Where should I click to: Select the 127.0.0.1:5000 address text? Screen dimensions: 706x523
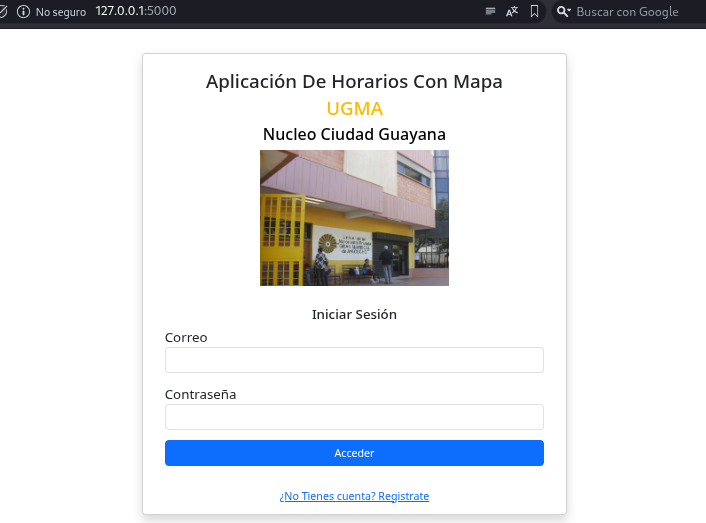point(136,11)
